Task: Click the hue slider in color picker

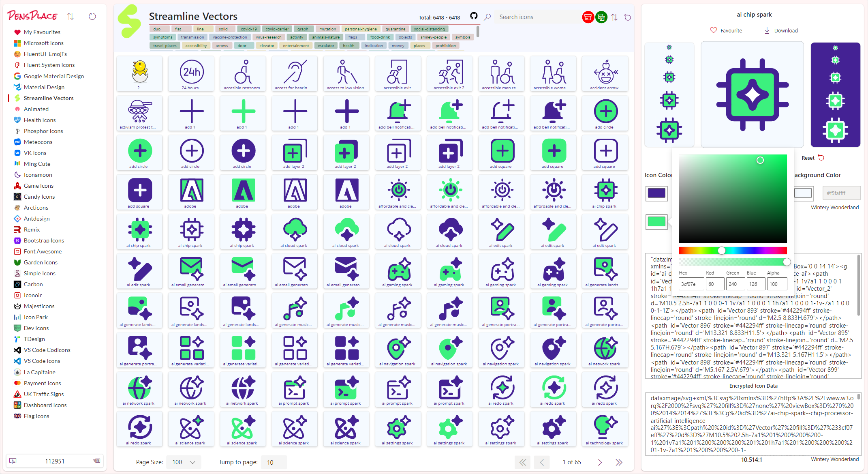Action: coord(733,251)
